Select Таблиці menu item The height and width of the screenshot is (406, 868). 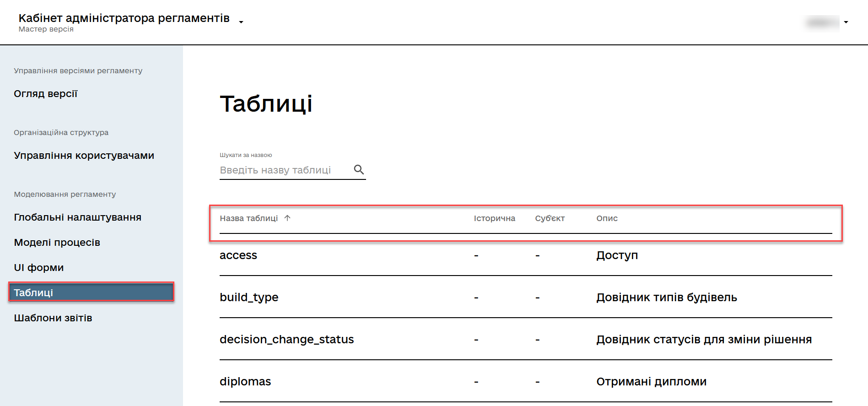[91, 292]
